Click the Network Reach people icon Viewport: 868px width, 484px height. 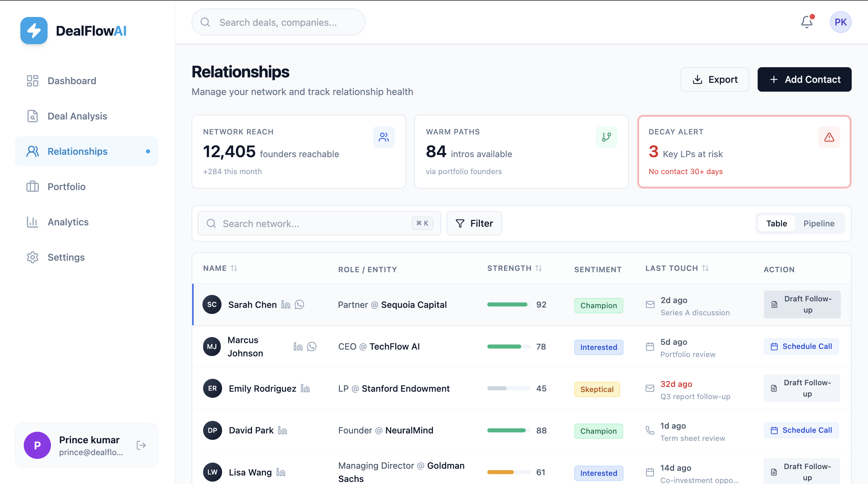383,137
